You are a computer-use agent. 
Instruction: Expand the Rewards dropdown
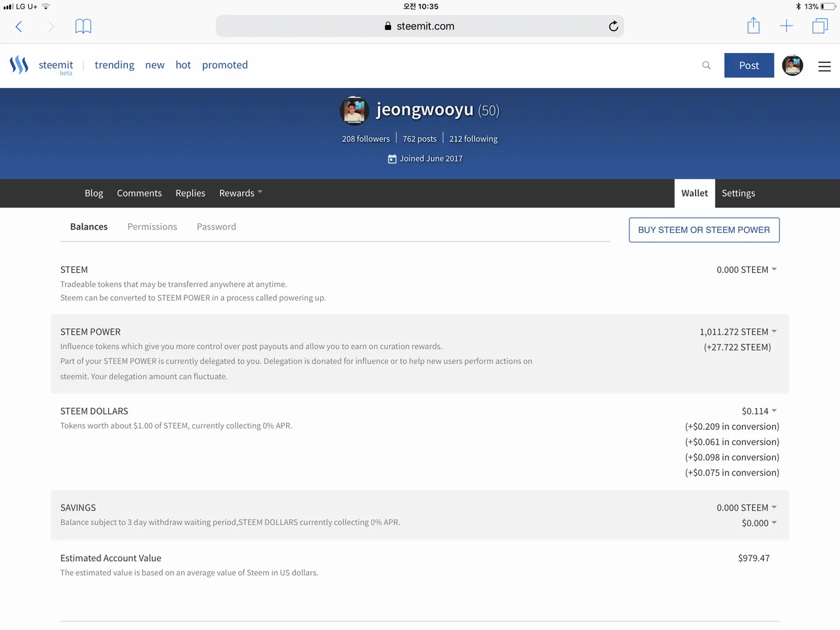point(241,193)
